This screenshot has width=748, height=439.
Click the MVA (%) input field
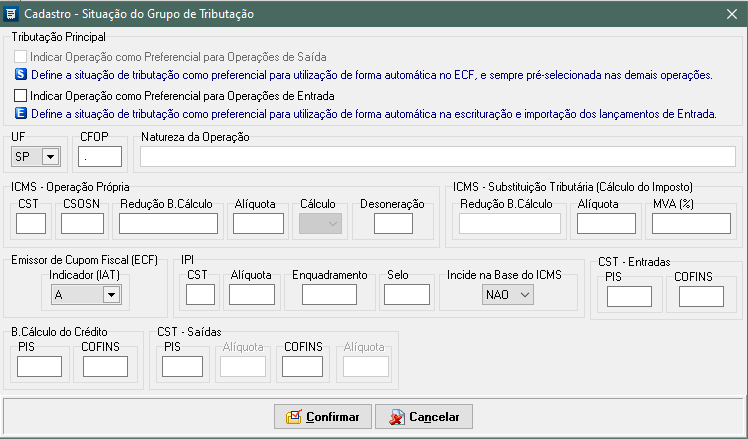click(691, 224)
